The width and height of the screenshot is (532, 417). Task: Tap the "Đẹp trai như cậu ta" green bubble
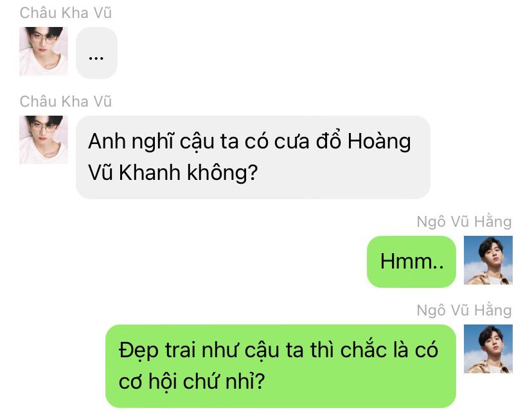[281, 366]
